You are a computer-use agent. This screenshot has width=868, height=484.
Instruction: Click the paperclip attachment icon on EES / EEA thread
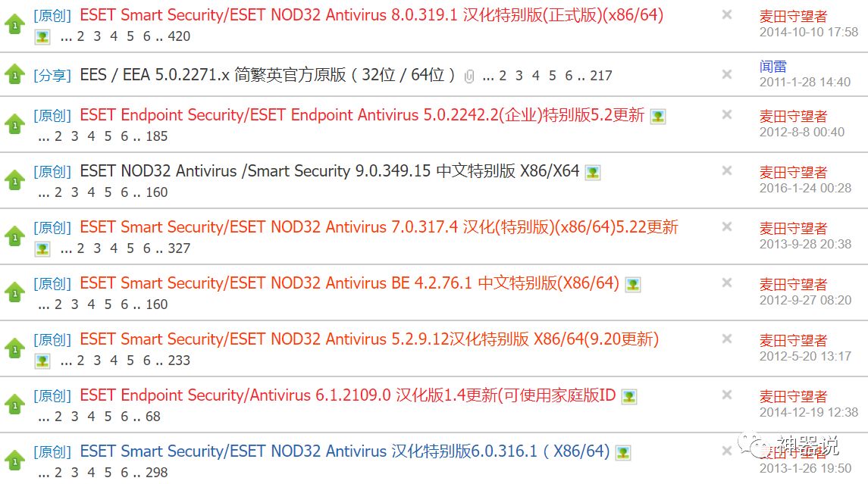tap(468, 74)
